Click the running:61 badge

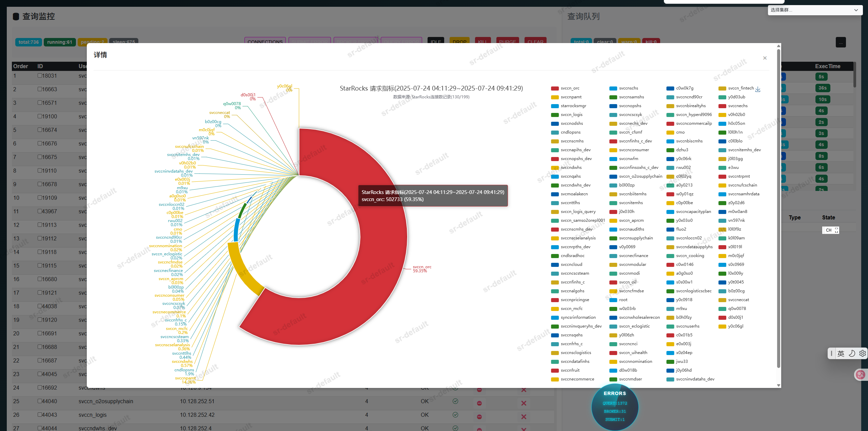pos(60,42)
